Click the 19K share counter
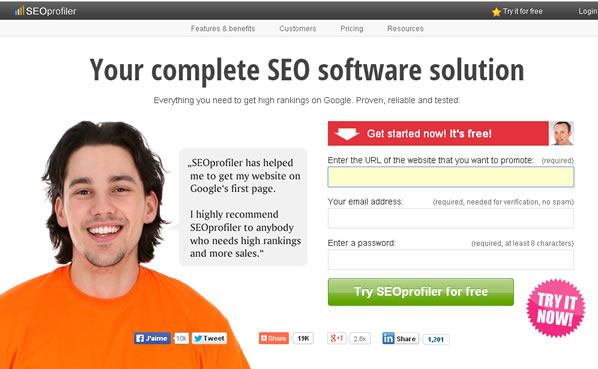 pyautogui.click(x=303, y=338)
